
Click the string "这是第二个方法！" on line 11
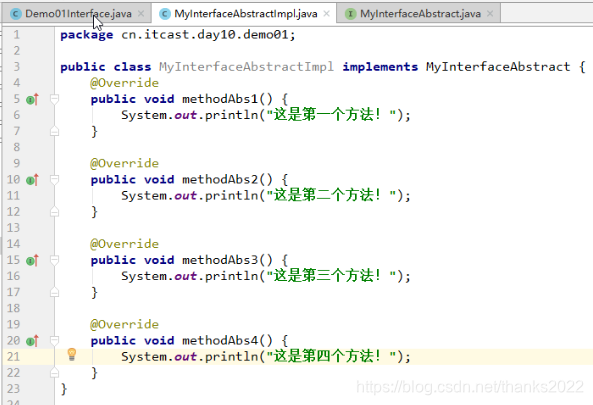pyautogui.click(x=331, y=196)
